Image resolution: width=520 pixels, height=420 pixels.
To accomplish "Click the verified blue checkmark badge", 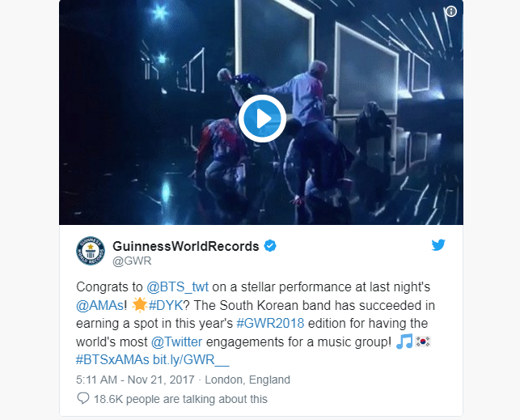I will tap(270, 246).
